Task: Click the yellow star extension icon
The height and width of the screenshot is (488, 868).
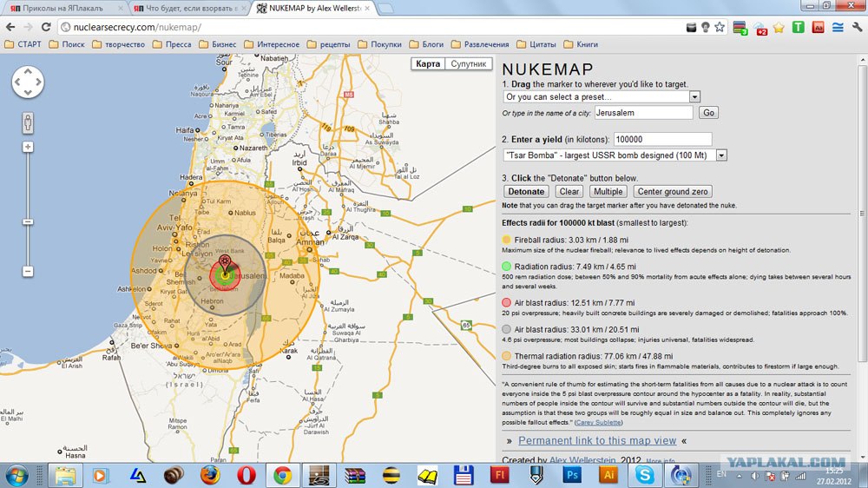Action: (x=779, y=27)
